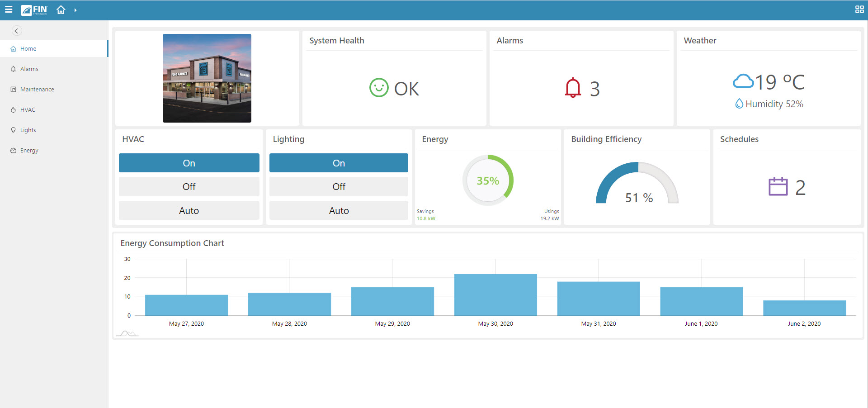Expand the breadcrumb arrow beside home icon
868x408 pixels.
[75, 10]
